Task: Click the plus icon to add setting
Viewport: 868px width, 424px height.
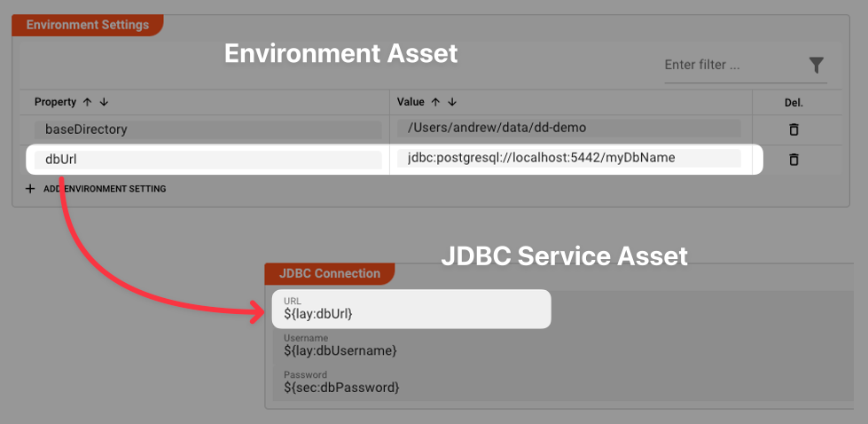Action: click(30, 189)
